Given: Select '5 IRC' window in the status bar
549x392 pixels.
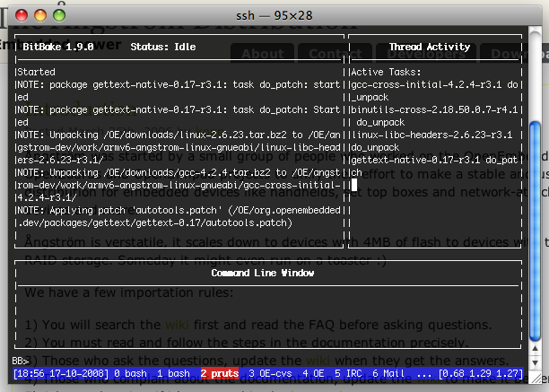Looking at the screenshot, I should [353, 371].
